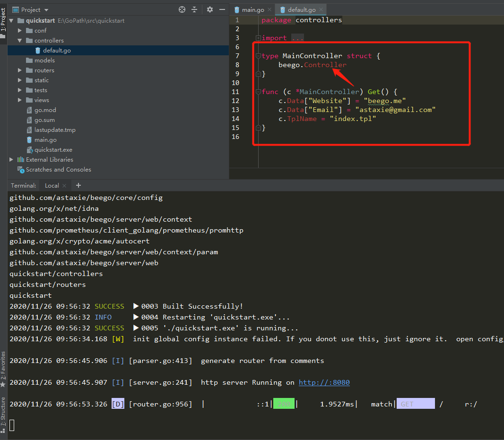
Task: Click beego.Controller on line 8
Action: (313, 65)
